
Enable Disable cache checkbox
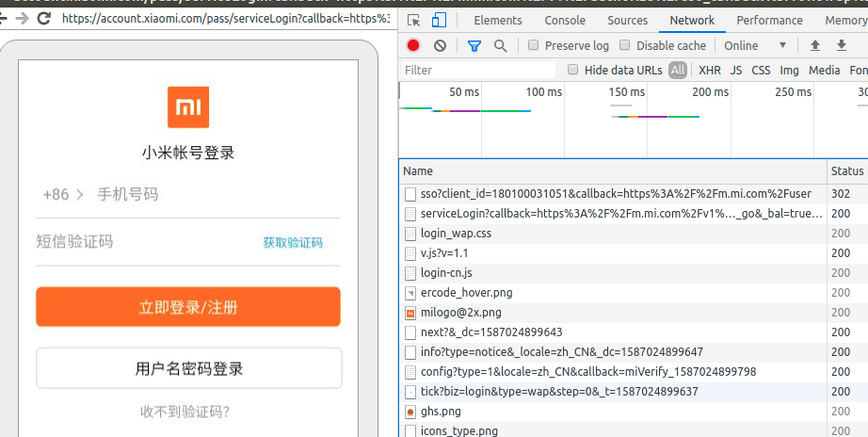point(624,45)
